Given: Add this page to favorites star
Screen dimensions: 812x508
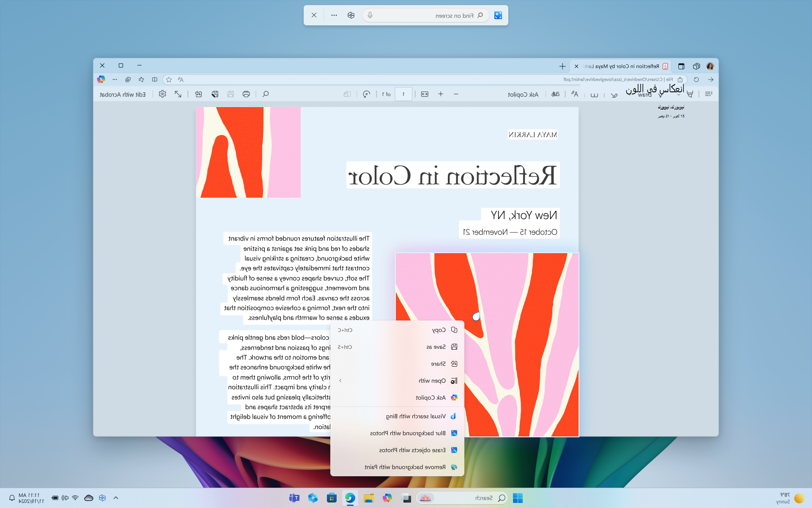Looking at the screenshot, I should click(169, 80).
